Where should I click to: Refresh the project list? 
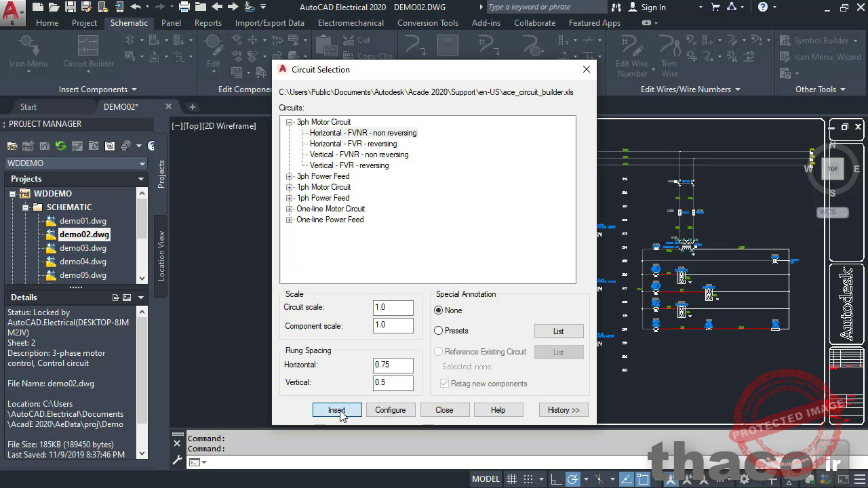pyautogui.click(x=61, y=145)
